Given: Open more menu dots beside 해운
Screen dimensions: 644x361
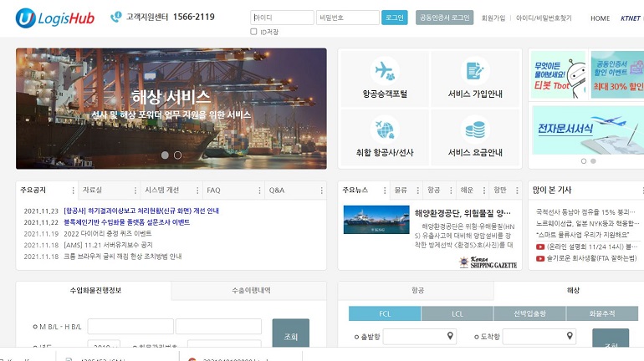Looking at the screenshot, I should tap(483, 191).
